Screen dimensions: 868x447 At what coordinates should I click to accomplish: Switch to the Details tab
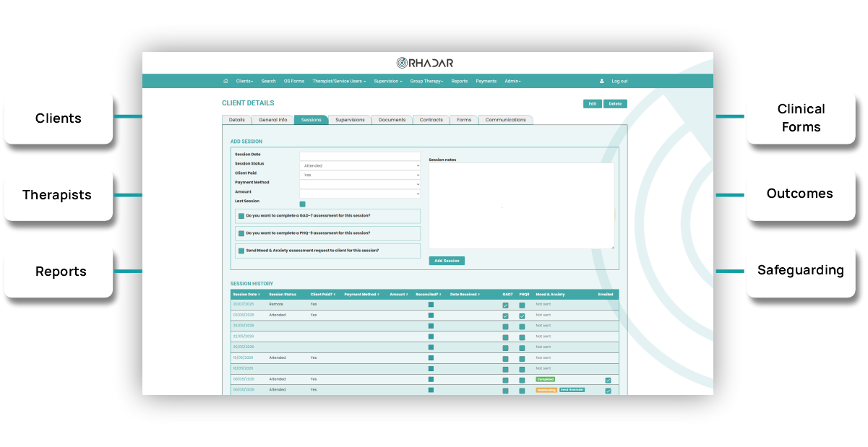tap(236, 120)
